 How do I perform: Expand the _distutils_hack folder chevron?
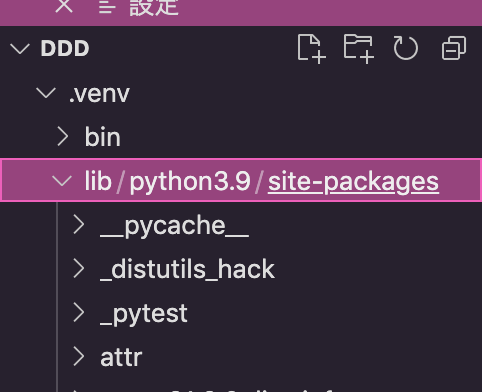click(79, 269)
